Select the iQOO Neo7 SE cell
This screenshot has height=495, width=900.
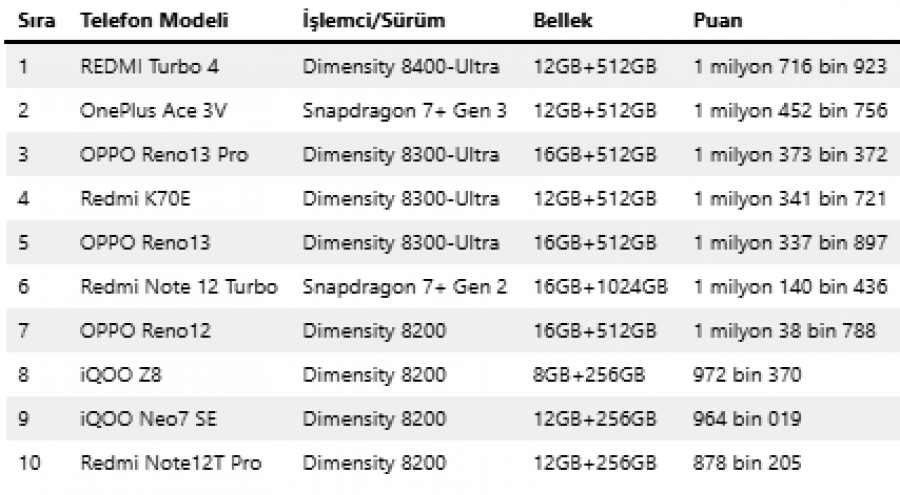(148, 419)
